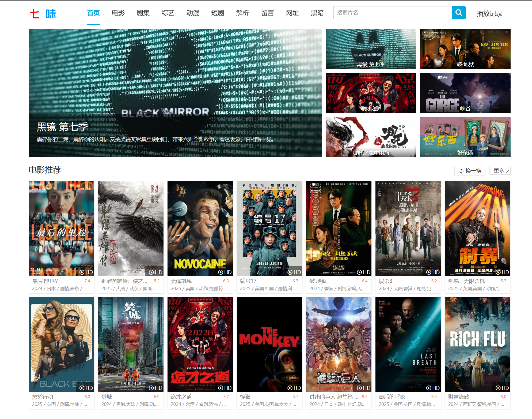532x419 pixels.
Task: Open 播放记录 playback history
Action: [x=489, y=14]
